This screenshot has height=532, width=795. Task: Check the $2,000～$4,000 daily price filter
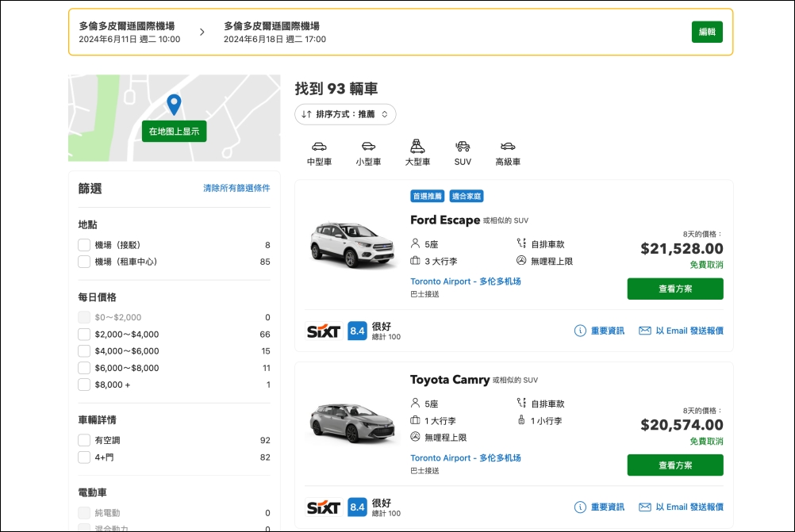(84, 335)
